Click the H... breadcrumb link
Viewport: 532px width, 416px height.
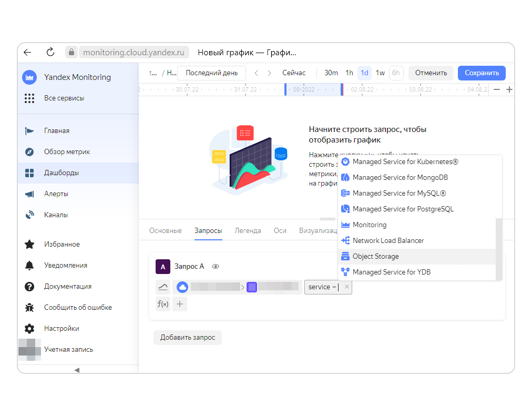point(171,73)
